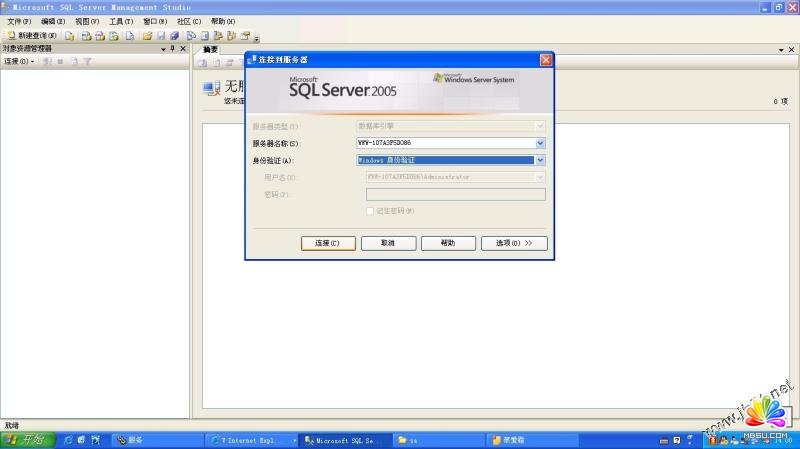Expand the 服务器名称 server name dropdown
Image resolution: width=800 pixels, height=449 pixels.
point(540,143)
